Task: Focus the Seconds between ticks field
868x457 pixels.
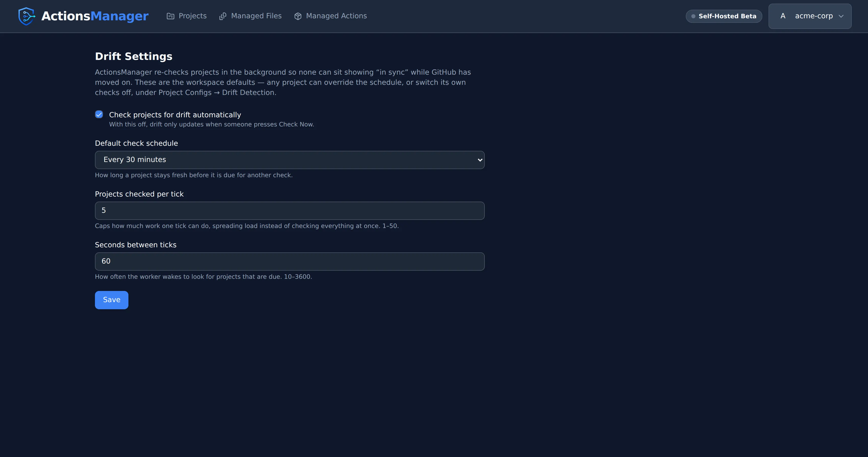Action: point(290,262)
